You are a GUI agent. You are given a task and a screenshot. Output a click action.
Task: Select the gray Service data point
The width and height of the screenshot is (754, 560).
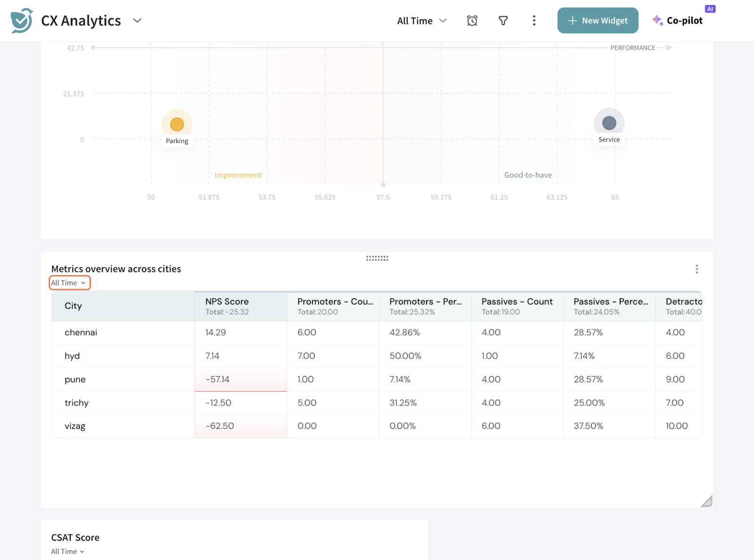coord(609,123)
